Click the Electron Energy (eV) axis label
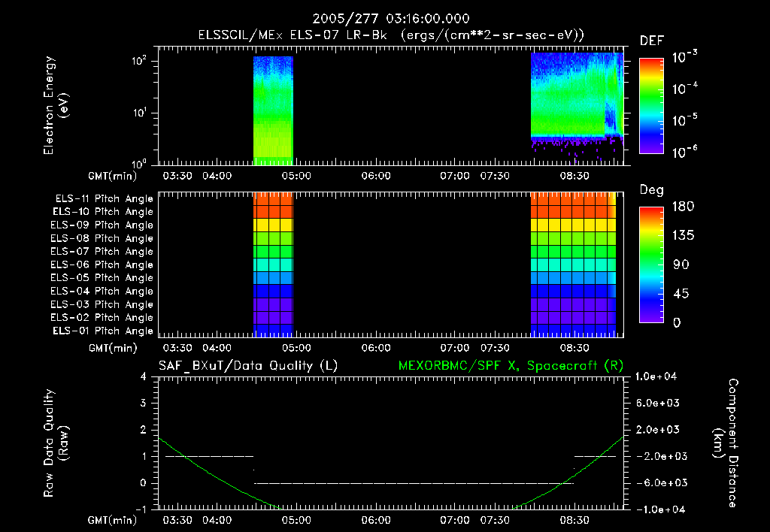The height and width of the screenshot is (532, 770). point(56,105)
